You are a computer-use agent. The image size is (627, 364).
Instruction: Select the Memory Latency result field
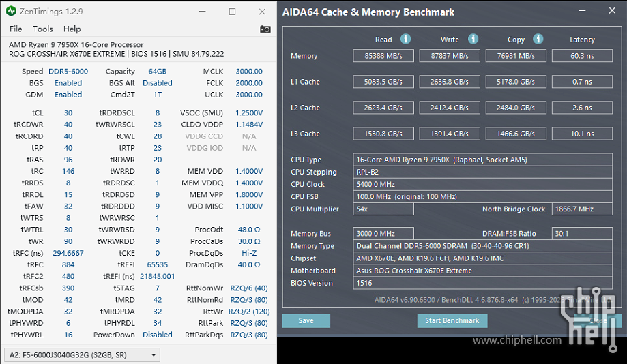[582, 56]
